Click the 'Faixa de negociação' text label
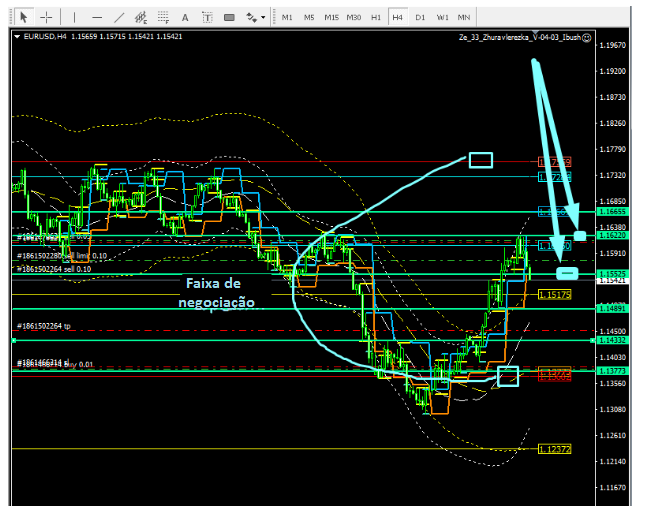The image size is (645, 526). pyautogui.click(x=220, y=292)
